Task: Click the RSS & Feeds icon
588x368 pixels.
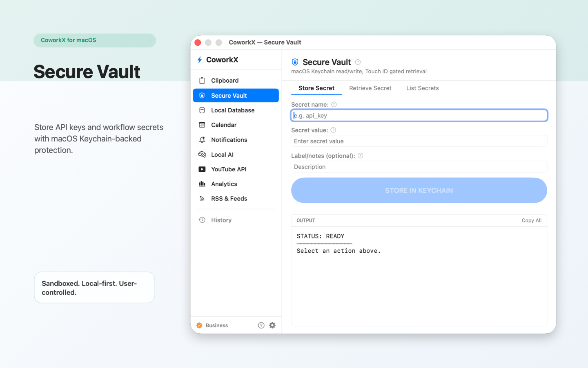Action: (x=202, y=198)
